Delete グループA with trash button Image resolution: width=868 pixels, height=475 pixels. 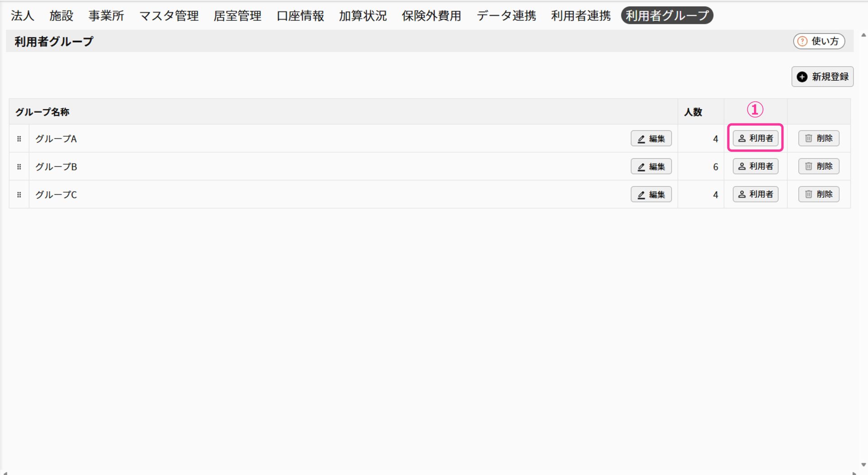point(819,138)
